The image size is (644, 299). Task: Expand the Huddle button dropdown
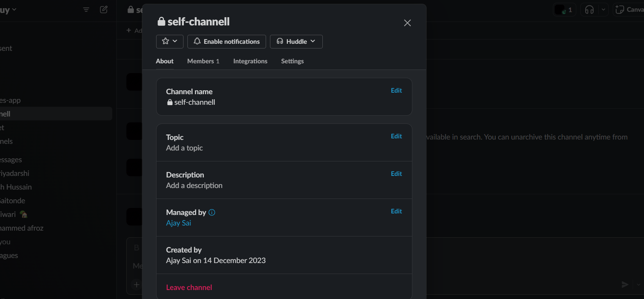pyautogui.click(x=313, y=41)
